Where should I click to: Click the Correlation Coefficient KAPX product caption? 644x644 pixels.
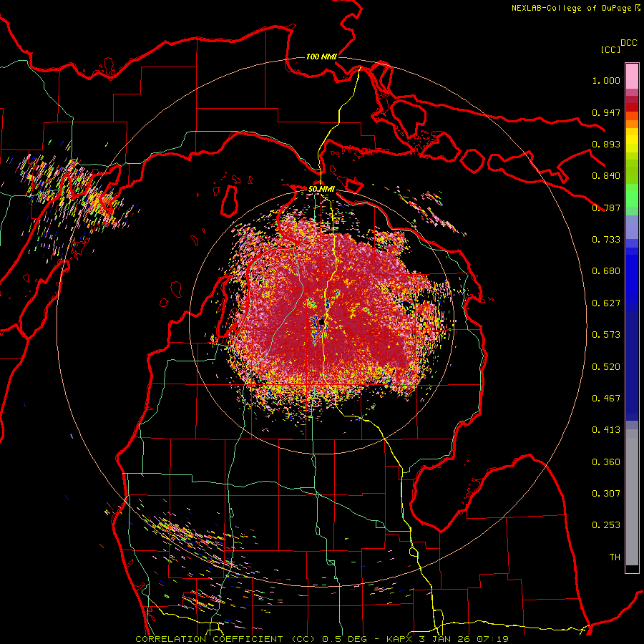point(322,639)
